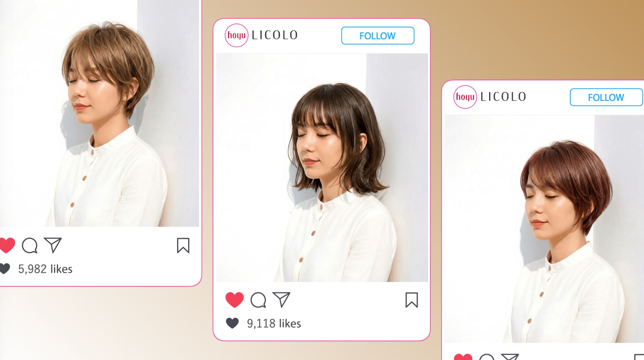The width and height of the screenshot is (644, 360).
Task: Like the middle post with the red heart
Action: point(235,300)
